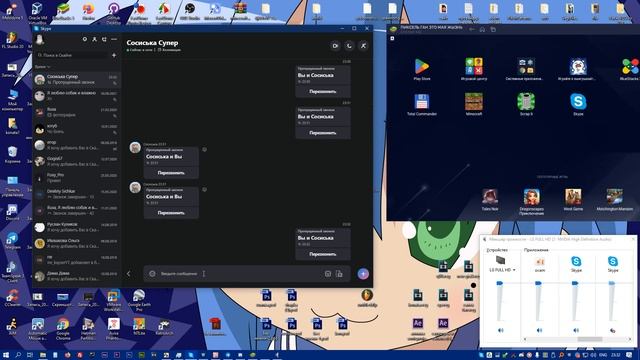Image resolution: width=640 pixels, height=360 pixels.
Task: Open BlueStacks X app icon
Action: [x=630, y=69]
